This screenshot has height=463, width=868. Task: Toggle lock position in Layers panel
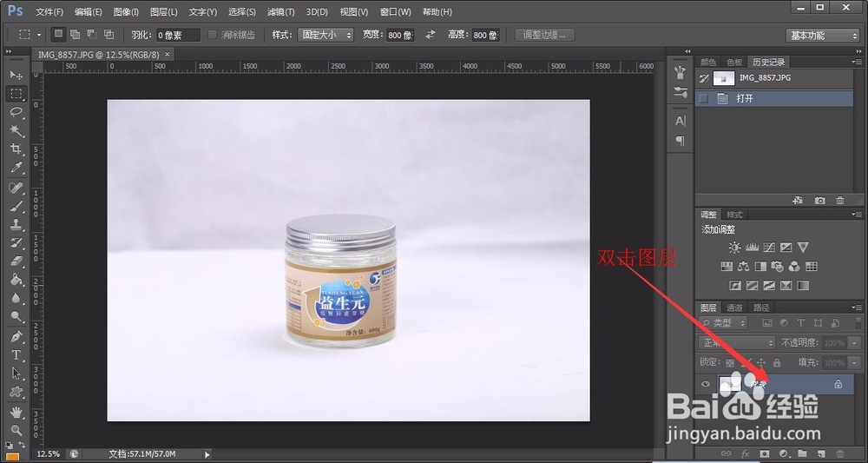click(x=761, y=363)
